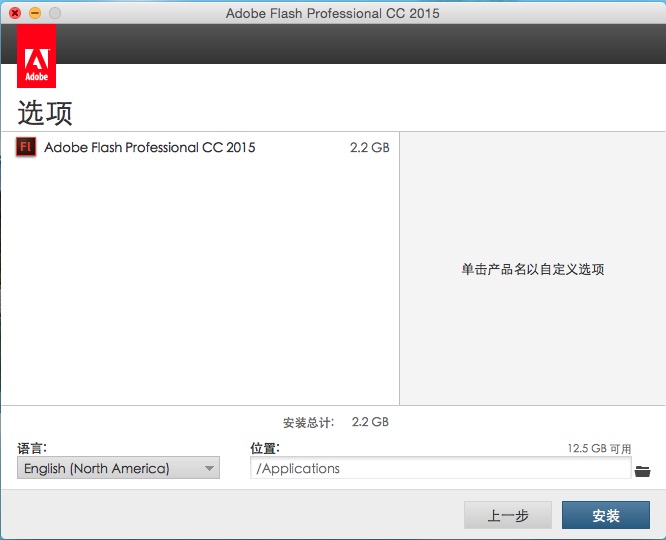Focus the /Applications install location field

pyautogui.click(x=440, y=468)
